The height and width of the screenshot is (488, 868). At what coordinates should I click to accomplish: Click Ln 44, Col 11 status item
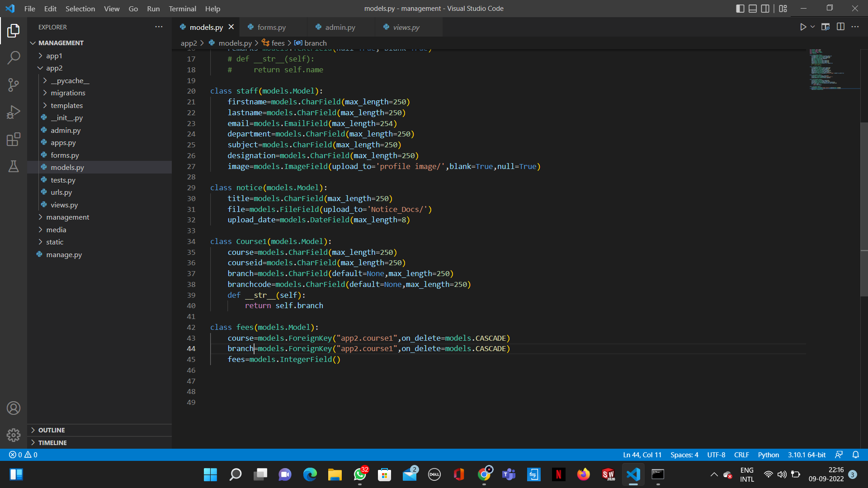coord(642,455)
